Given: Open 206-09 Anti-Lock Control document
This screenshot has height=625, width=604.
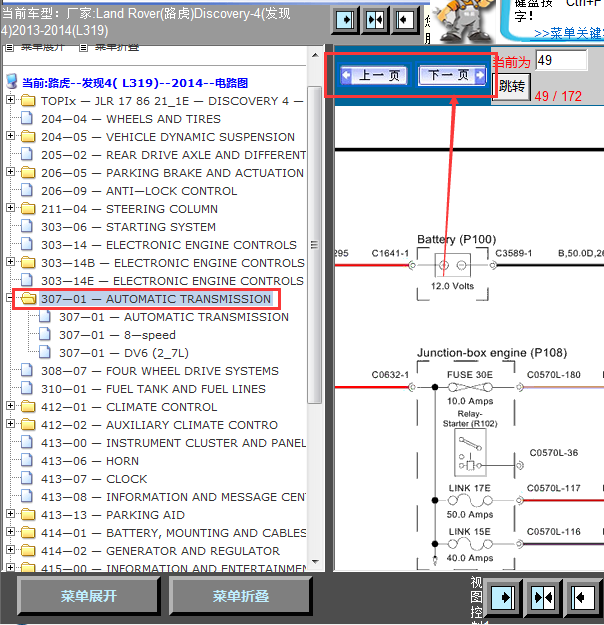Looking at the screenshot, I should click(139, 191).
